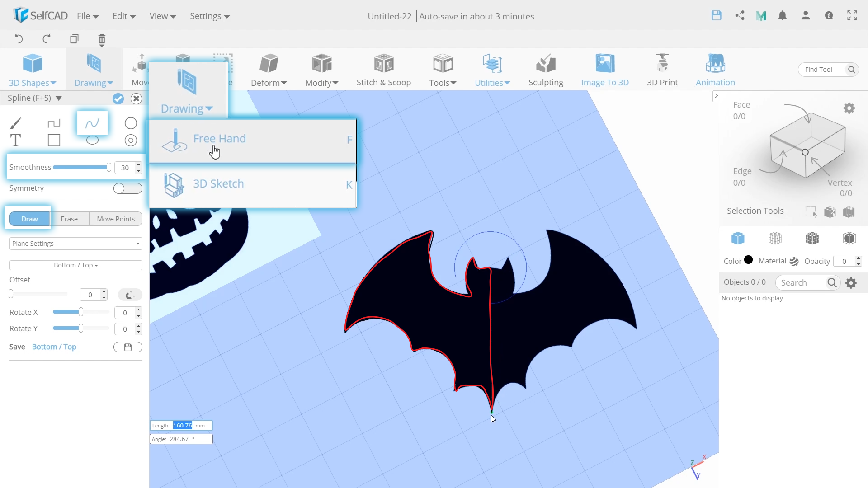868x488 pixels.
Task: Confirm spline with blue checkmark
Action: [118, 99]
